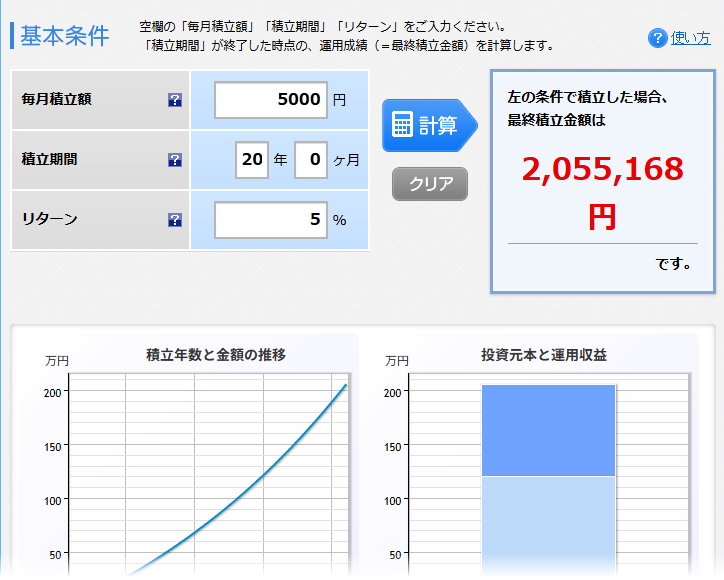This screenshot has height=580, width=724.
Task: Show help for the リターン field
Action: coord(175,220)
